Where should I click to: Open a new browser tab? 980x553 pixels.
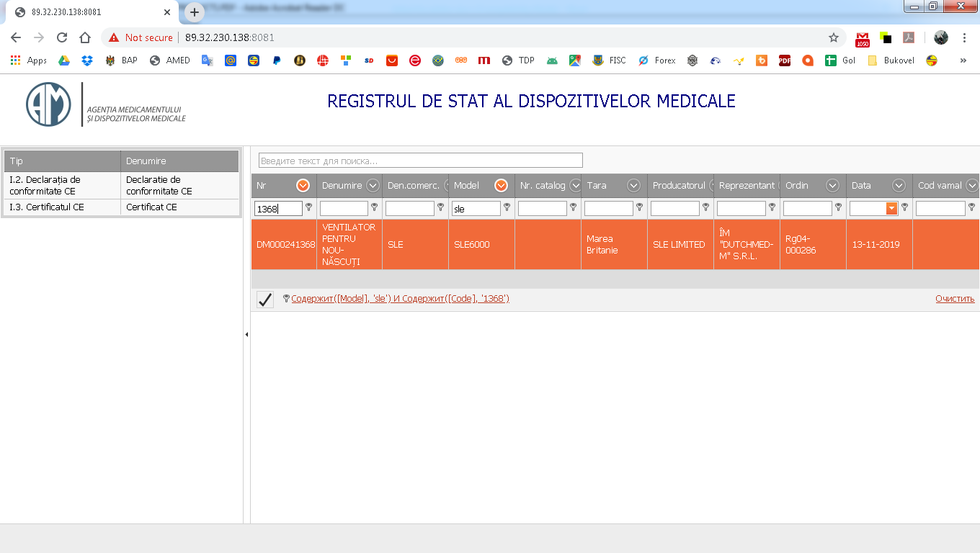pos(195,12)
